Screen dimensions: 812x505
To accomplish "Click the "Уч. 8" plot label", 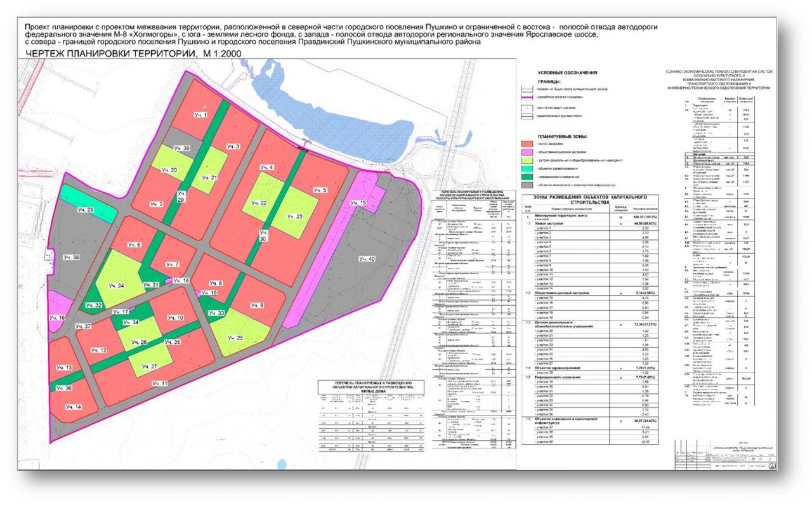I will tap(216, 283).
